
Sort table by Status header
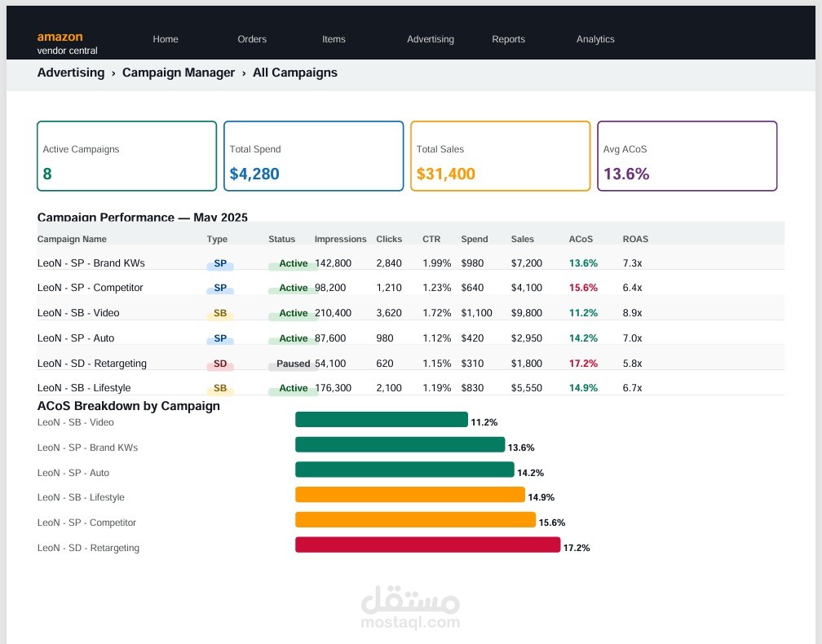[x=281, y=239]
